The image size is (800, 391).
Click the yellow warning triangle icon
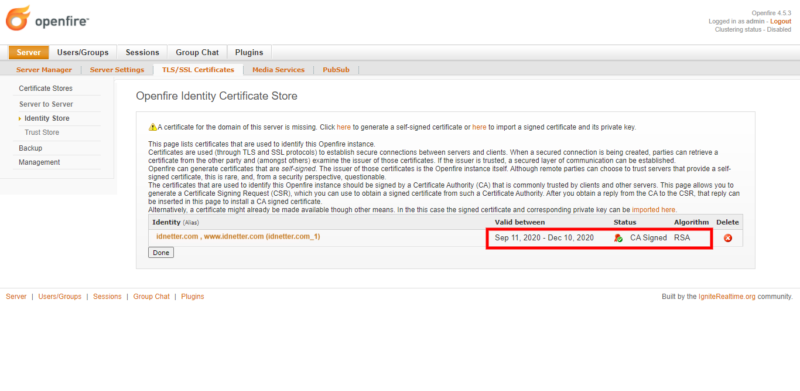click(x=153, y=127)
